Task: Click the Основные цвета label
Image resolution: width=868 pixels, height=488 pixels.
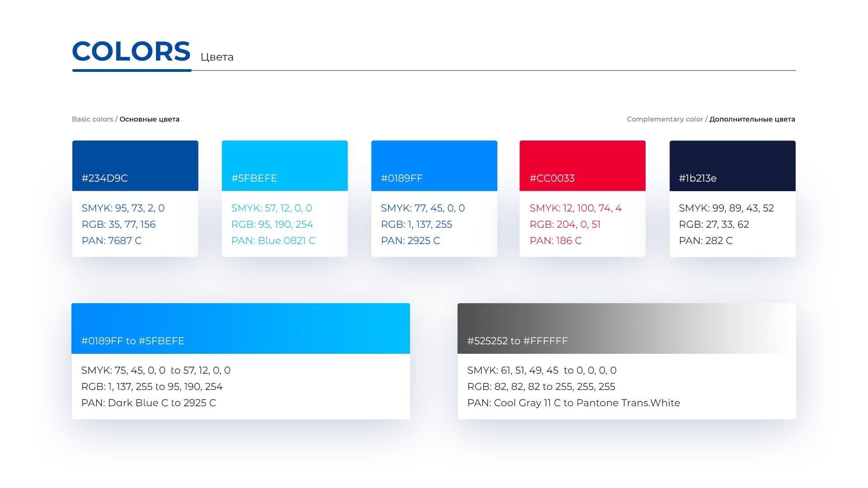Action: click(150, 119)
